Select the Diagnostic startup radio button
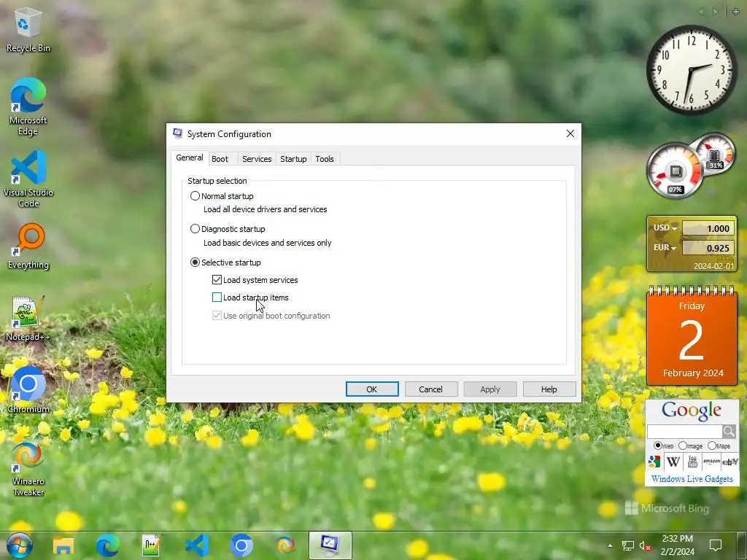Screen dimensions: 747x560 point(195,228)
